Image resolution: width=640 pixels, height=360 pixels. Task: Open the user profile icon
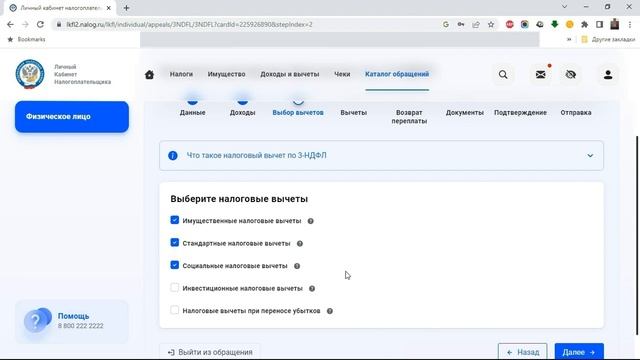click(608, 75)
